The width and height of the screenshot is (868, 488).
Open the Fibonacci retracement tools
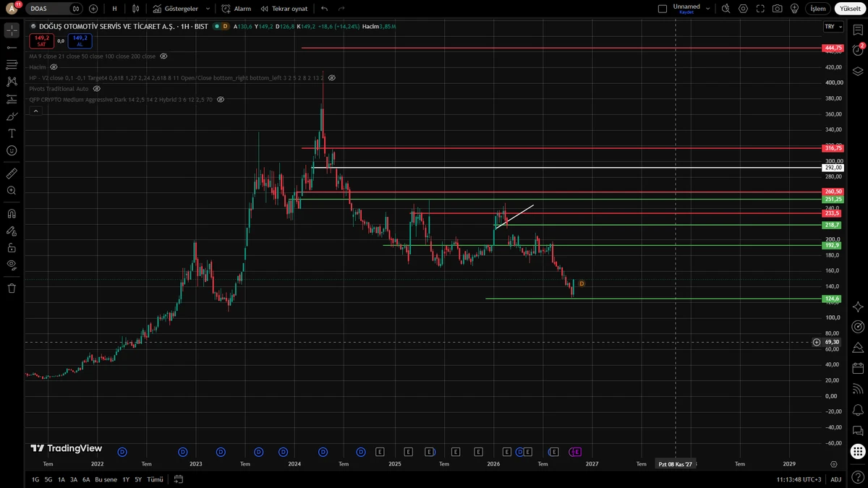tap(12, 64)
